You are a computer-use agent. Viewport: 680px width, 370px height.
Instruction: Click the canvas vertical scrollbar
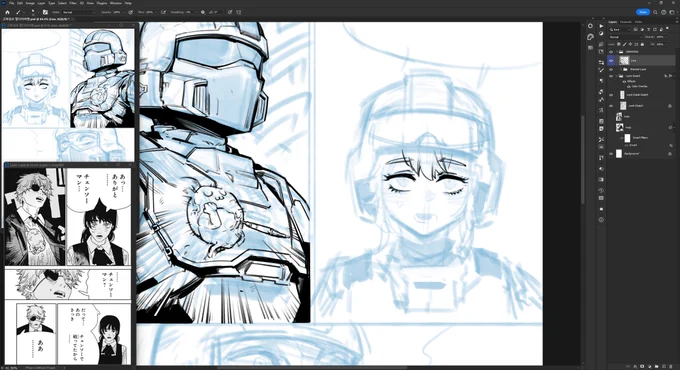[x=583, y=160]
